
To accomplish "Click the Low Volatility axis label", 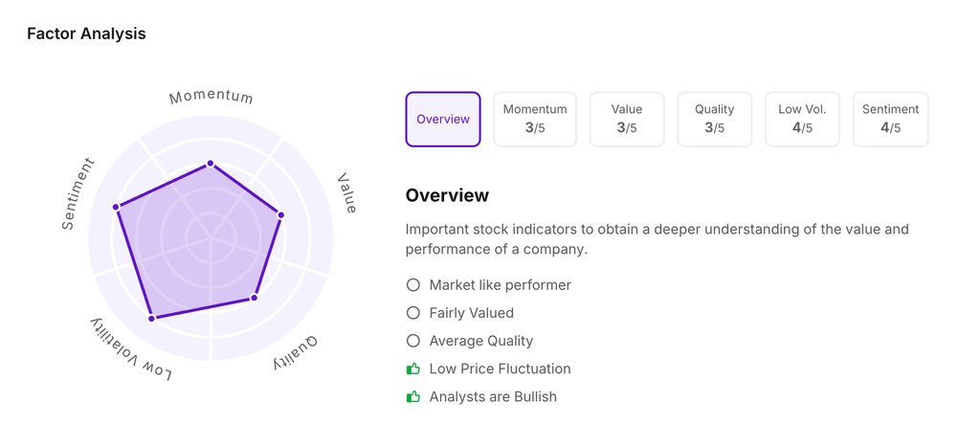I will pos(132,348).
